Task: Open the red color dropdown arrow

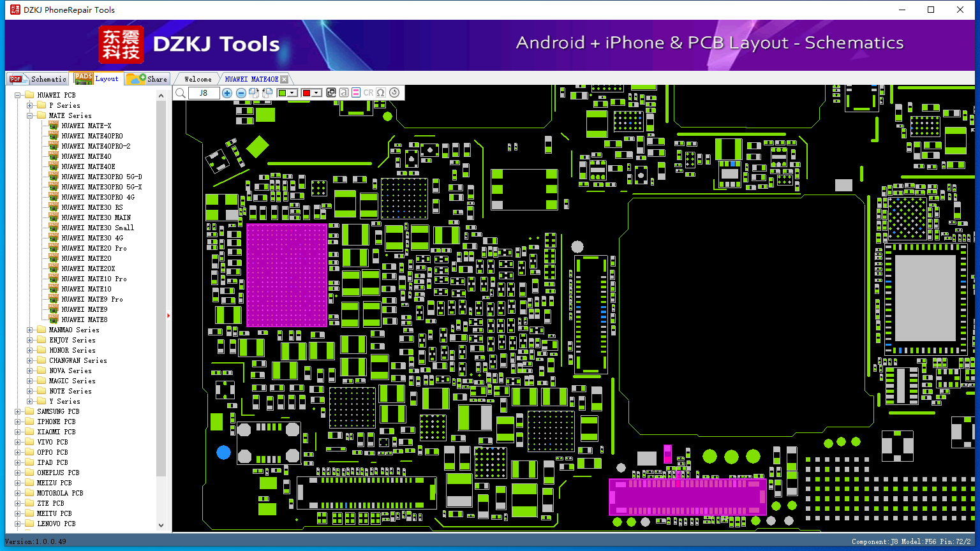Action: [316, 93]
